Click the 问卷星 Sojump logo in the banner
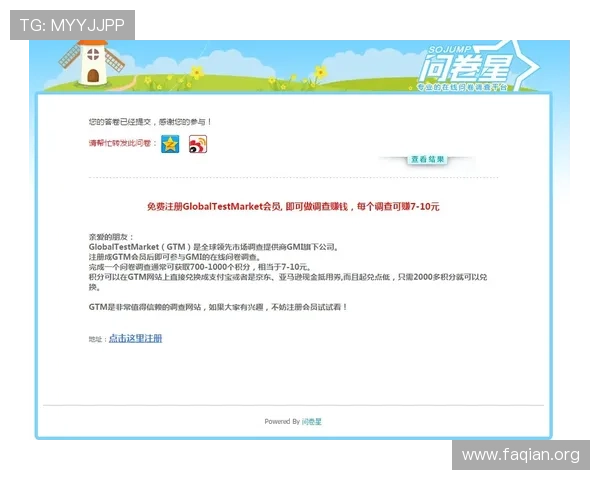Screen dimensions: 600x480 coord(477,67)
